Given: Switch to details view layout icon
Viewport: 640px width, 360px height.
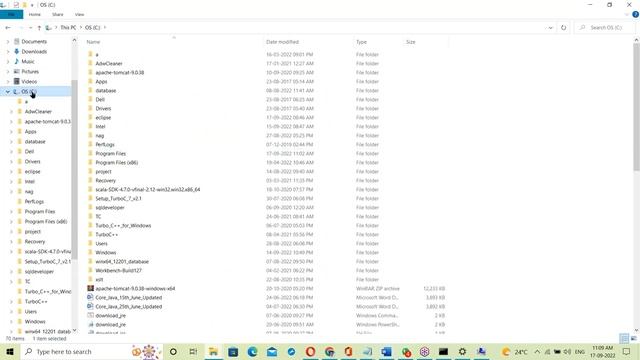Looking at the screenshot, I should [624, 338].
